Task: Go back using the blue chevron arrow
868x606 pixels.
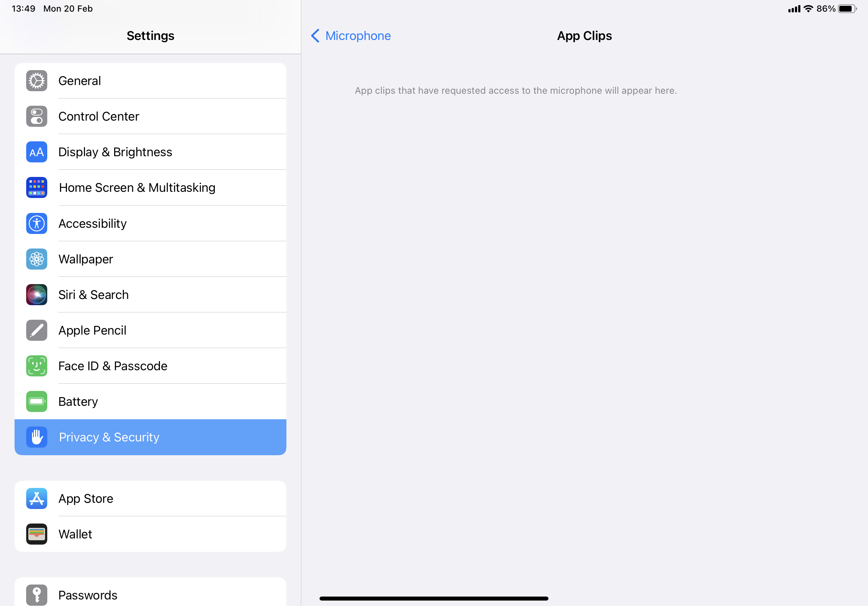Action: click(315, 36)
